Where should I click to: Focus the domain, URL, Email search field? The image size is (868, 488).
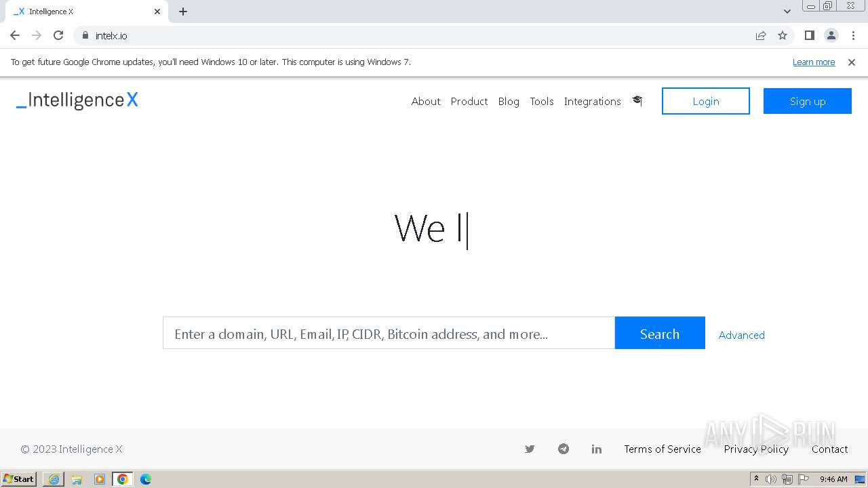pyautogui.click(x=389, y=333)
